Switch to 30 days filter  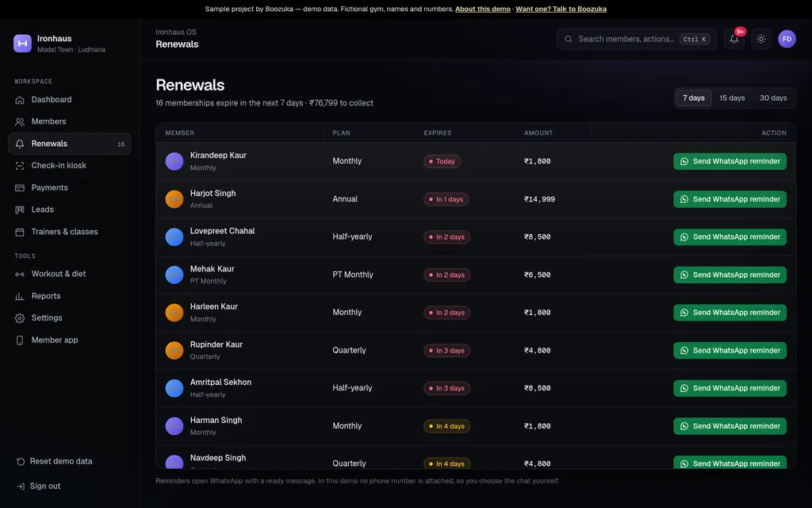point(772,98)
